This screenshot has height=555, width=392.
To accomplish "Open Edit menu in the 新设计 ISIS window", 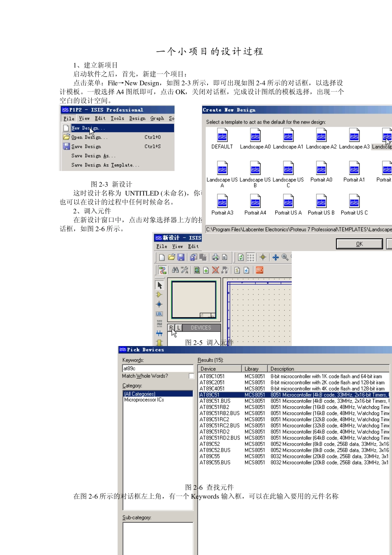I will point(193,247).
